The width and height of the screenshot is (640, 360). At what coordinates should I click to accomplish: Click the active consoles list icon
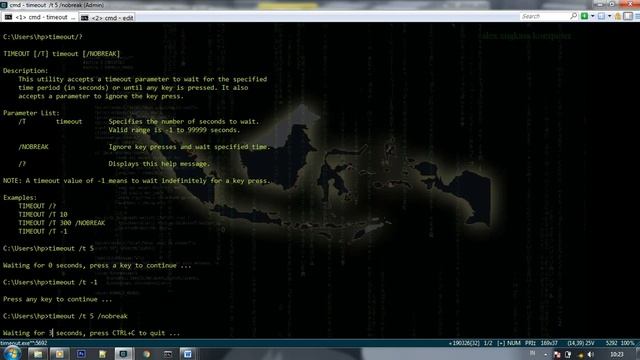(x=601, y=16)
